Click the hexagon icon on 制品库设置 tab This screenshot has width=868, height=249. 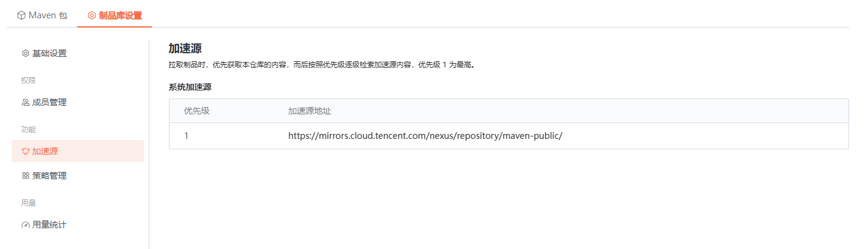92,15
